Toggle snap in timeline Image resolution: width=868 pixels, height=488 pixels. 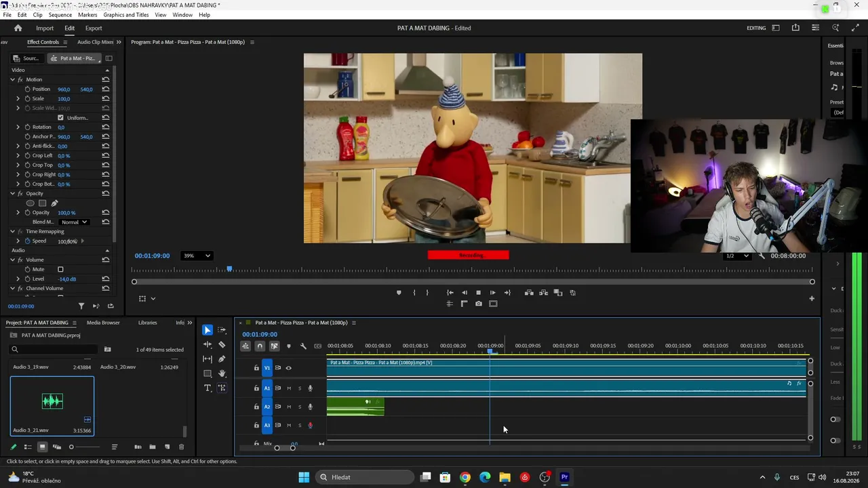click(x=260, y=346)
